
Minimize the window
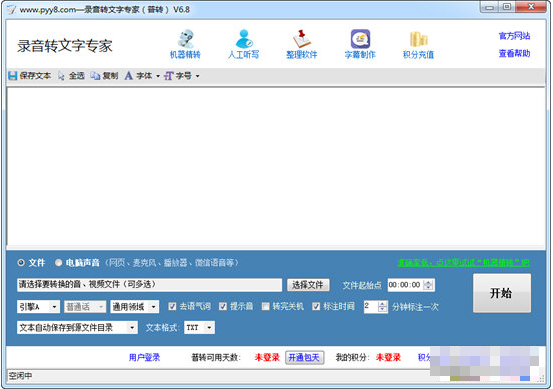click(x=489, y=7)
